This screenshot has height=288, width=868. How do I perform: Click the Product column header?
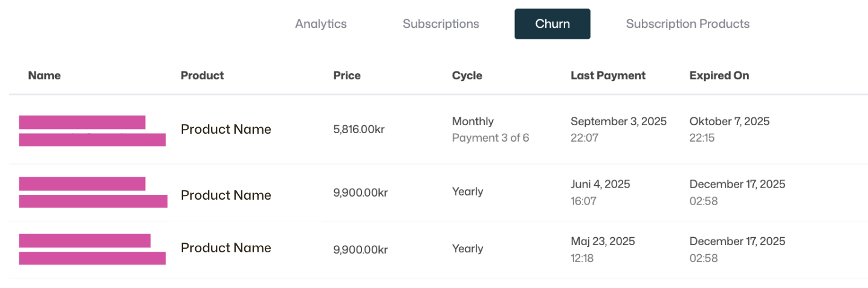click(202, 76)
